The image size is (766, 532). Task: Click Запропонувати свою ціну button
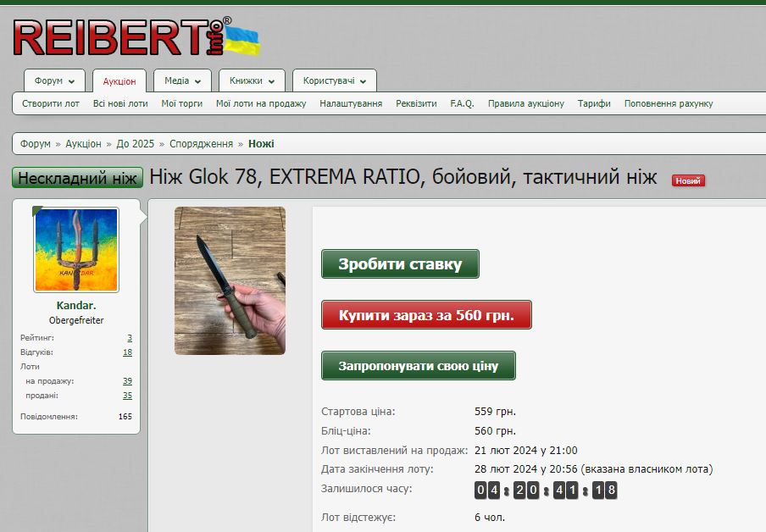point(419,365)
